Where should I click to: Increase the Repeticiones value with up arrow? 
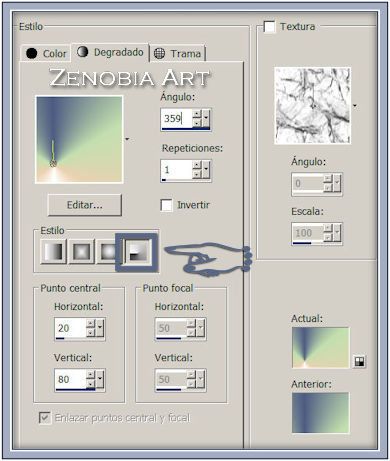point(197,165)
